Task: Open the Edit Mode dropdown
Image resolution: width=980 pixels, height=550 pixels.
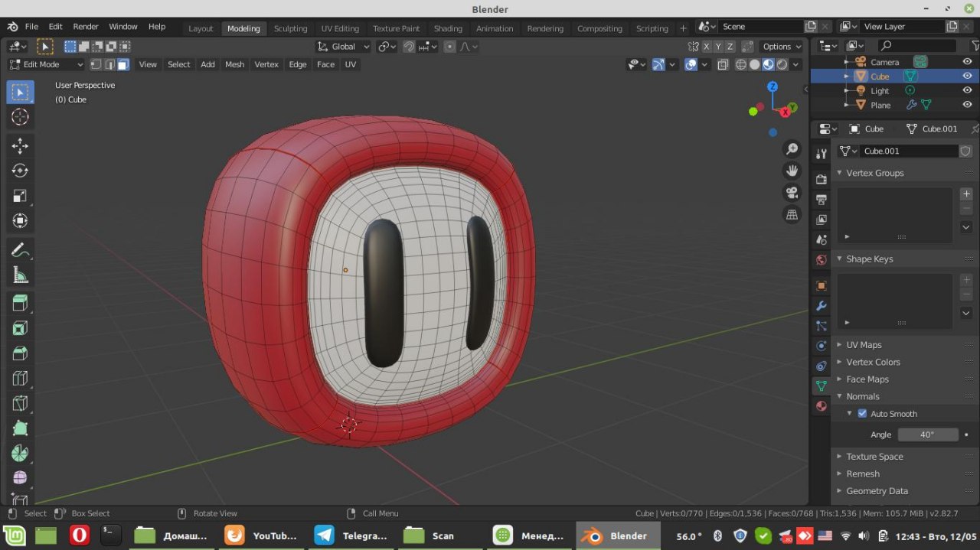Action: [46, 64]
